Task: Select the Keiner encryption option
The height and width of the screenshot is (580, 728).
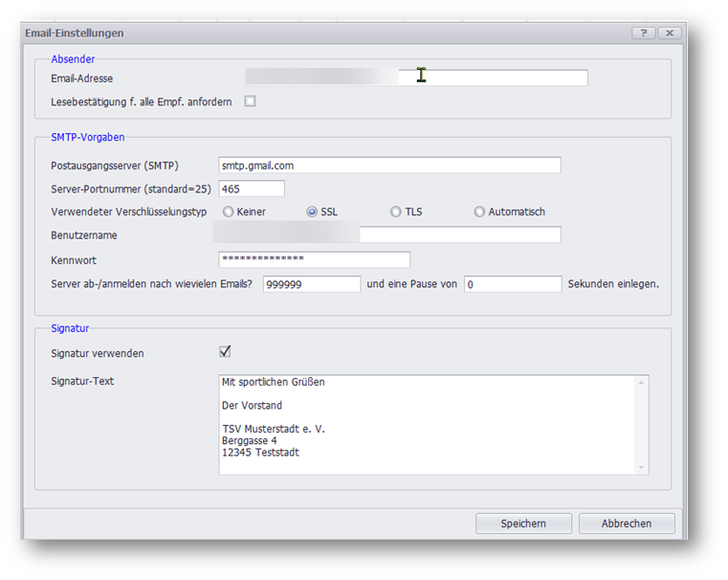Action: [229, 212]
